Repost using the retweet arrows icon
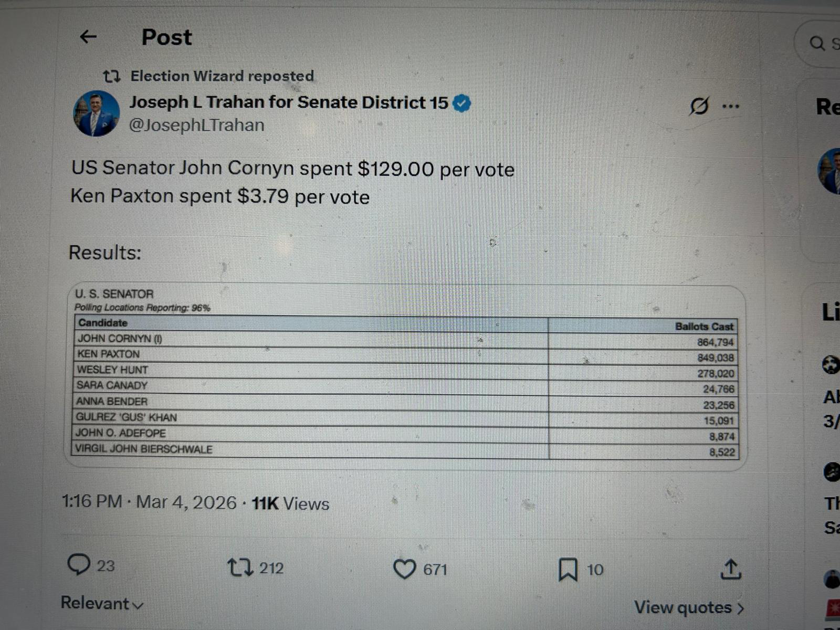The height and width of the screenshot is (630, 840). point(239,568)
